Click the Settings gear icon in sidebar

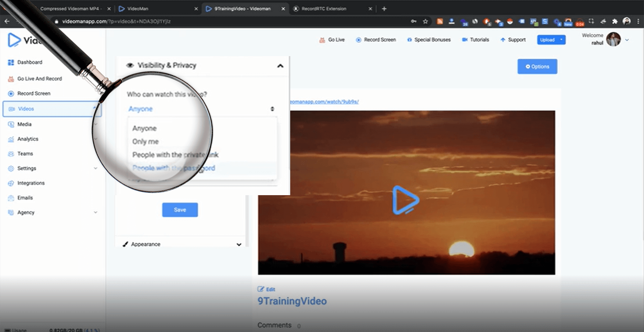[x=11, y=168]
